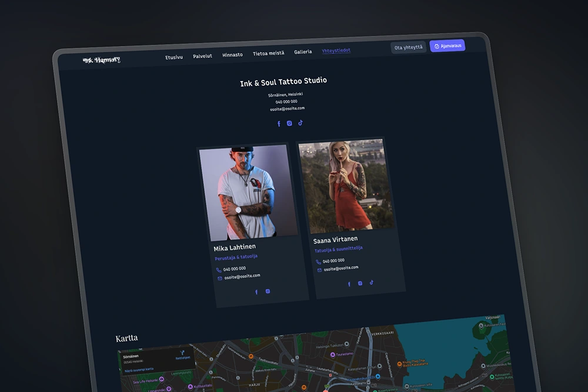This screenshot has width=588, height=392.
Task: Click the Kartta heading
Action: [x=127, y=339]
